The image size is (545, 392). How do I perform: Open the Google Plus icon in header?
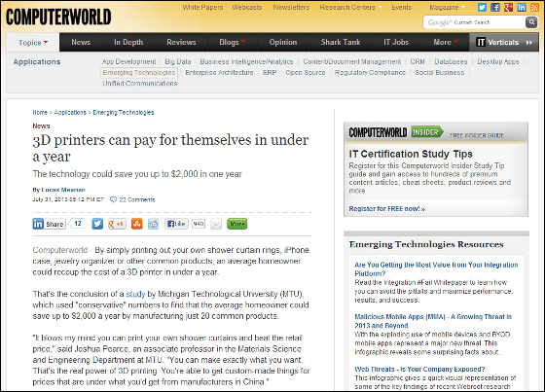click(508, 8)
